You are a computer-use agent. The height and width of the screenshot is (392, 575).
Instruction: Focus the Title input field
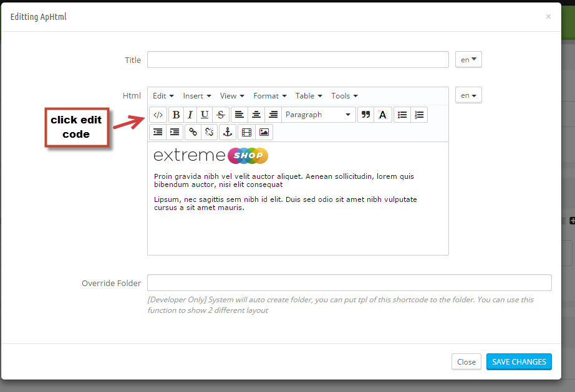coord(297,60)
